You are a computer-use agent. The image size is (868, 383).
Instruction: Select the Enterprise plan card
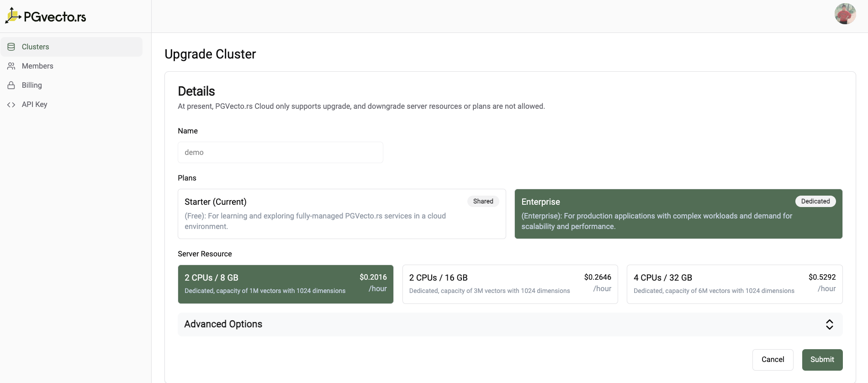click(678, 214)
